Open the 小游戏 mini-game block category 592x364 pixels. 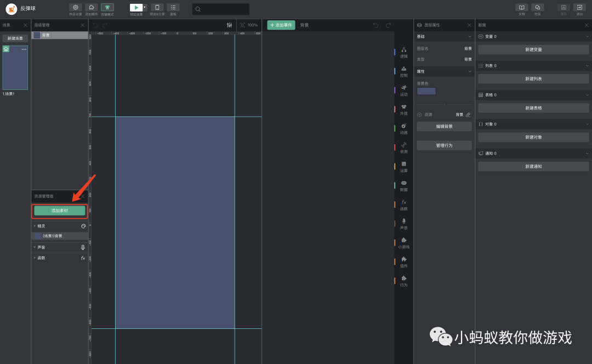point(403,243)
